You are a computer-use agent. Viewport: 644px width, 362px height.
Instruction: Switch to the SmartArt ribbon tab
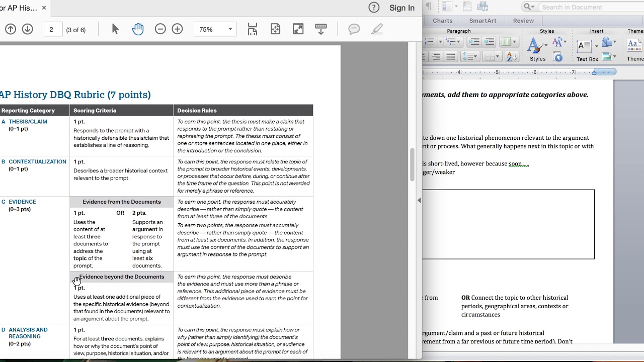483,21
